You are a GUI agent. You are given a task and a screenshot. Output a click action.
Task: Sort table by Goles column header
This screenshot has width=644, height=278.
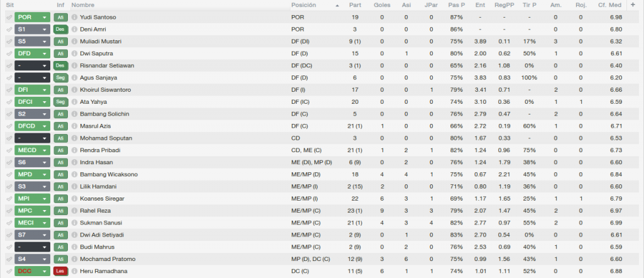click(382, 5)
